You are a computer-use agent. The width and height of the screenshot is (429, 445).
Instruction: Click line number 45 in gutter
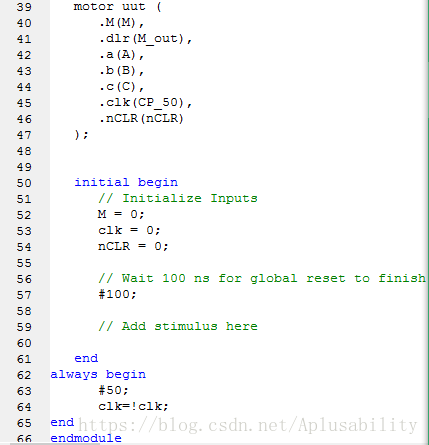[x=24, y=103]
